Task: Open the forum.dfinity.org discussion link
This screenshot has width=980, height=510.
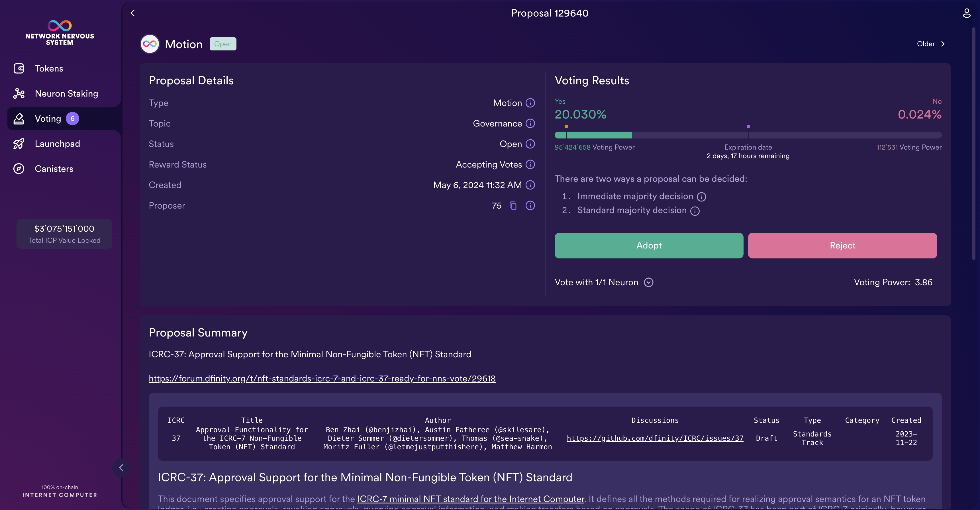Action: (x=322, y=378)
